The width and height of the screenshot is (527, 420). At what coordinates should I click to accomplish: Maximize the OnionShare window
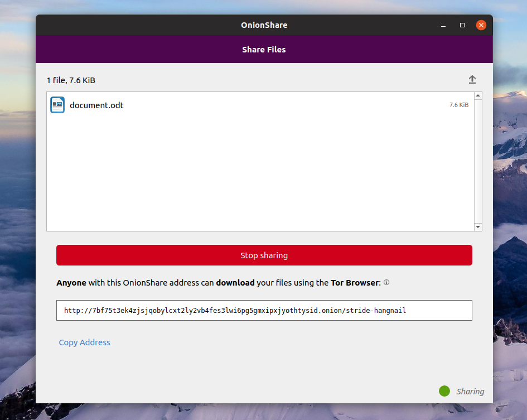tap(462, 25)
